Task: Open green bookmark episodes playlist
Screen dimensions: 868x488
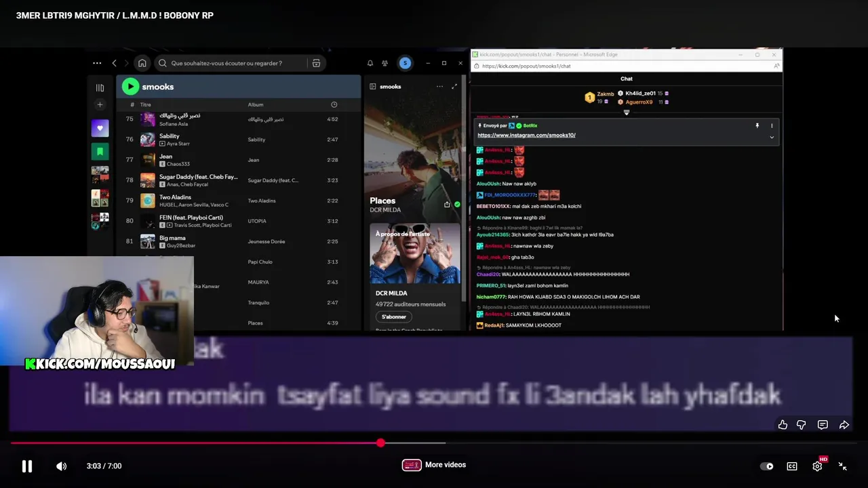Action: pyautogui.click(x=100, y=151)
